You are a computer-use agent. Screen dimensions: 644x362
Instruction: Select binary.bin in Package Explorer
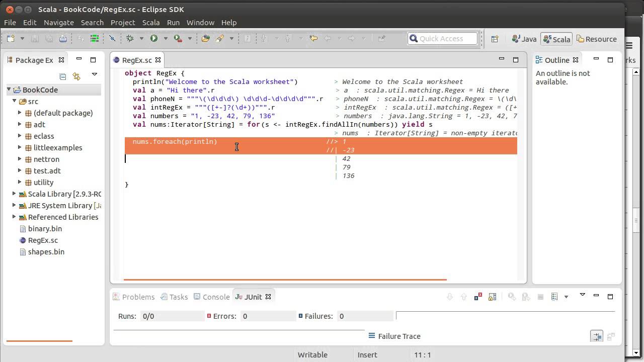(45, 229)
